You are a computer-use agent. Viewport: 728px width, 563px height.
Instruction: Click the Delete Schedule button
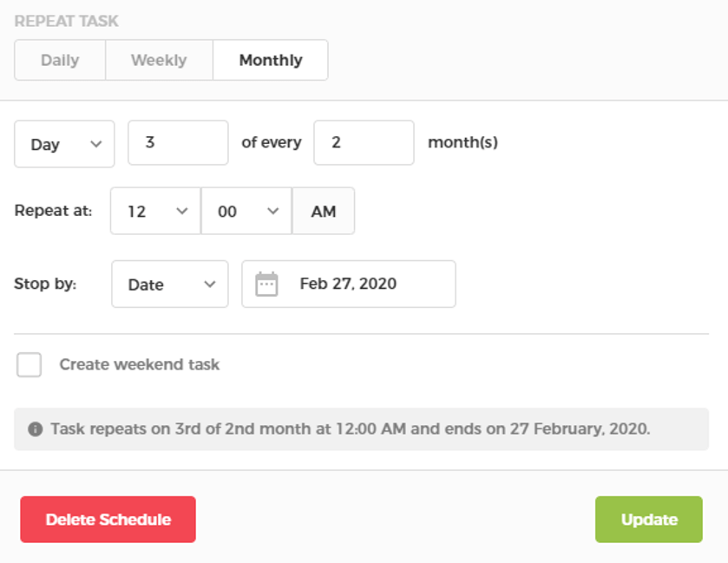click(x=108, y=519)
